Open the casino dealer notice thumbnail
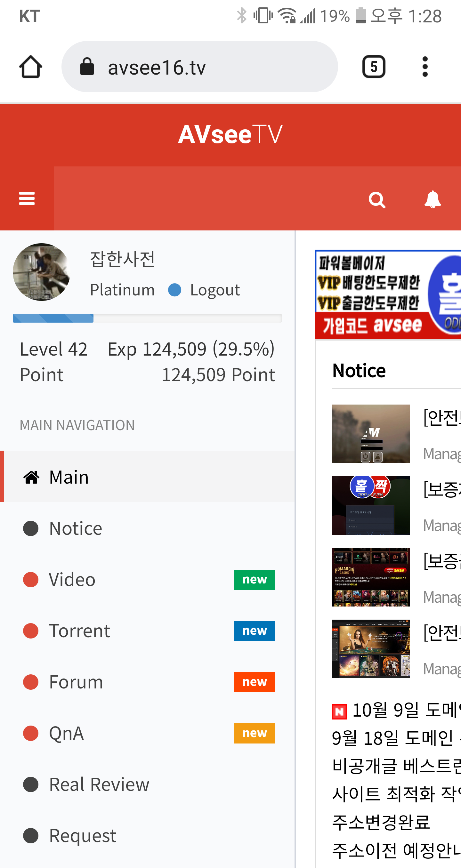This screenshot has height=868, width=461. [371, 649]
